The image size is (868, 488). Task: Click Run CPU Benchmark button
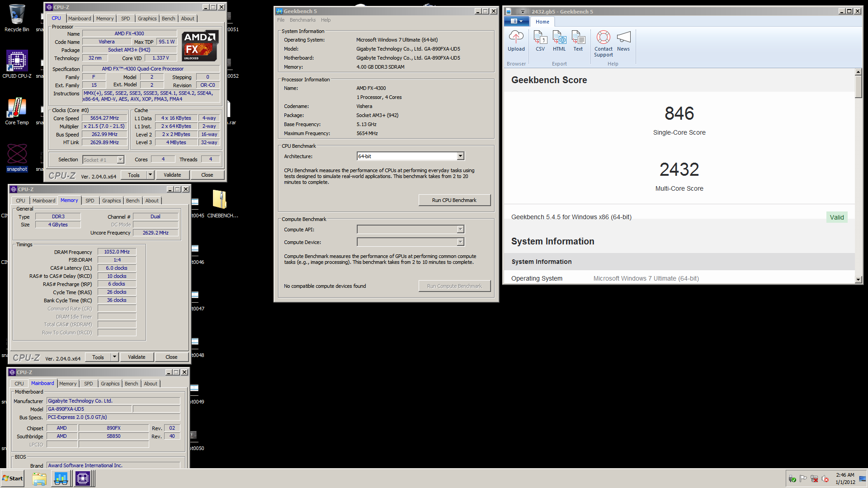pyautogui.click(x=454, y=200)
